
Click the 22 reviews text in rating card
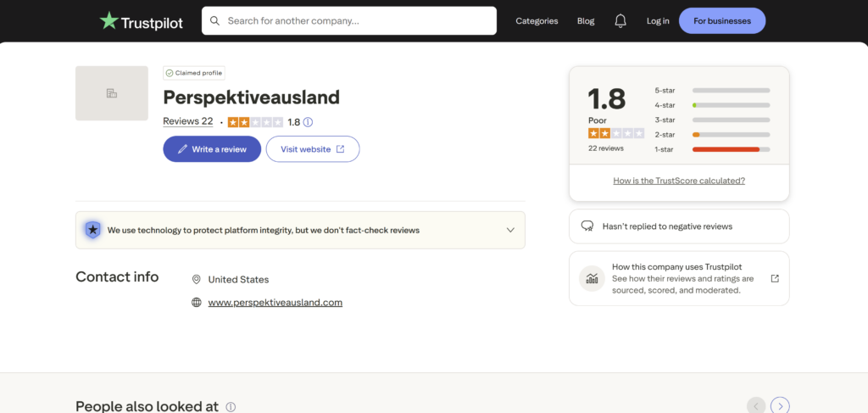pos(605,148)
